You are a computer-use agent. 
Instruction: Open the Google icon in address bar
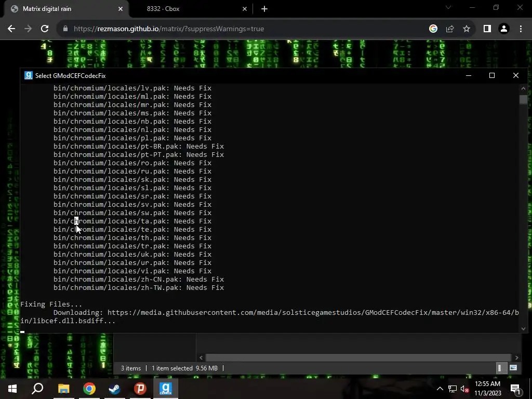click(433, 29)
